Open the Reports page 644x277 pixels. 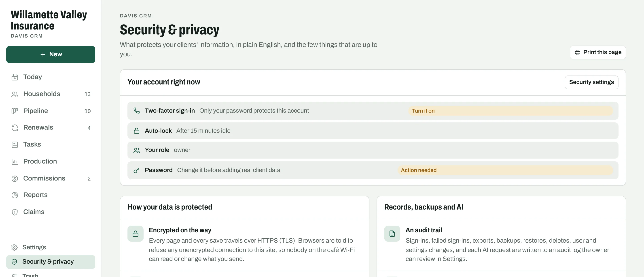(x=51, y=195)
